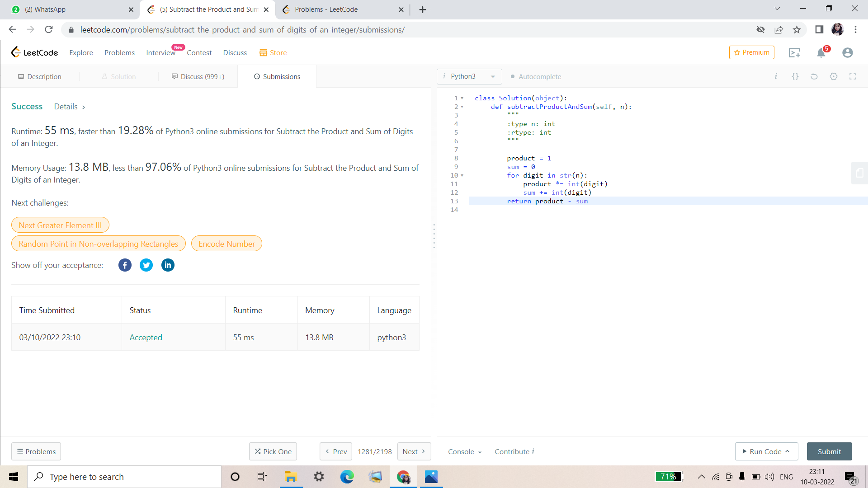Click the Premium button

(x=751, y=52)
